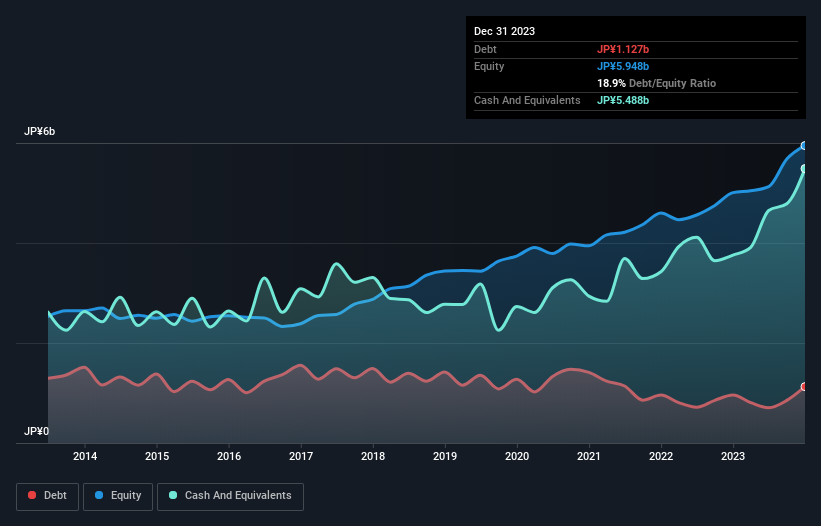Click Cash And Equivalents tooltip row label
The height and width of the screenshot is (526, 821).
(527, 100)
